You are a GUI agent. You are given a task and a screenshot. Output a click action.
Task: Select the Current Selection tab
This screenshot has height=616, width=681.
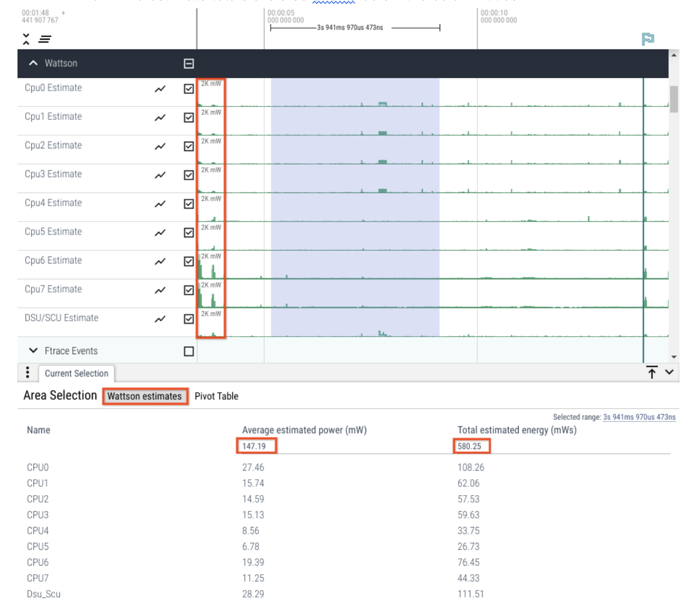tap(76, 373)
